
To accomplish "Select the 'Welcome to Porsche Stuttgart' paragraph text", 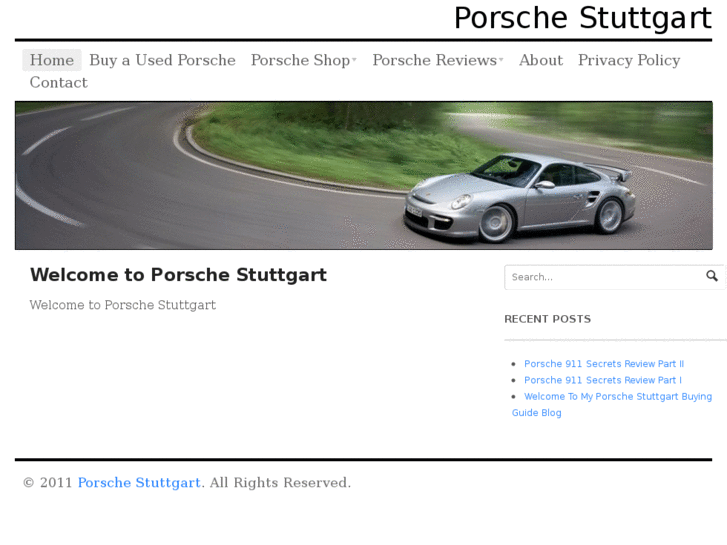I will pyautogui.click(x=123, y=305).
